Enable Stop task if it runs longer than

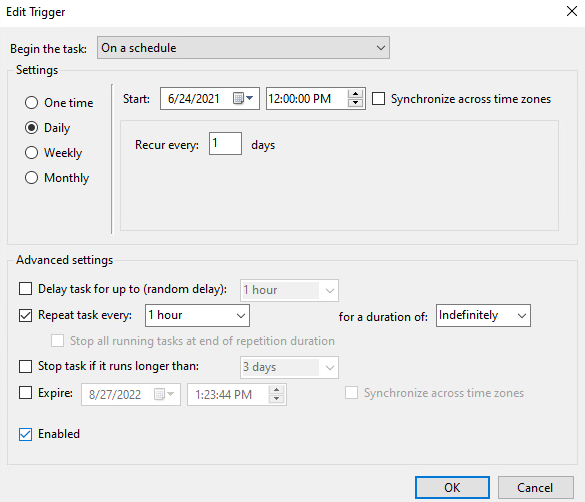click(x=25, y=366)
